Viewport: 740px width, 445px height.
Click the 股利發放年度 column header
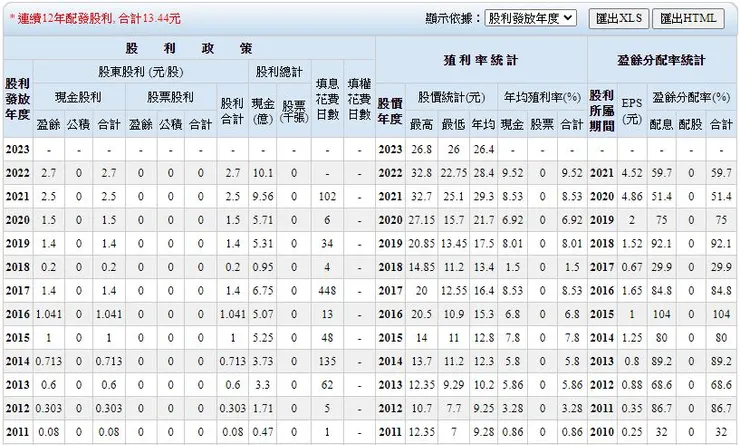click(x=18, y=99)
